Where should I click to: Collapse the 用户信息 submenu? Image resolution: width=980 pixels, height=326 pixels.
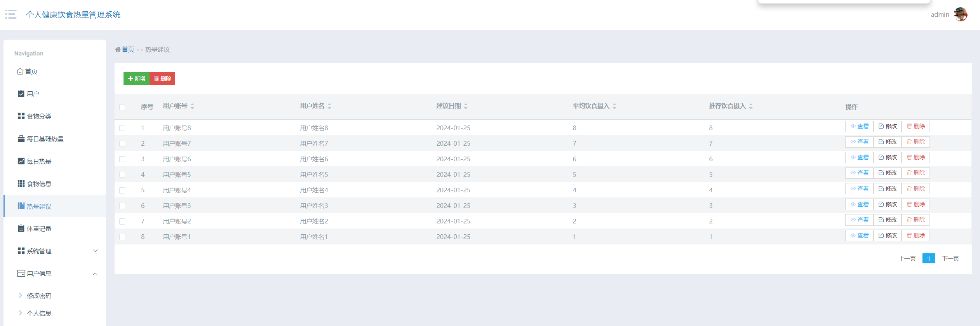pyautogui.click(x=95, y=274)
